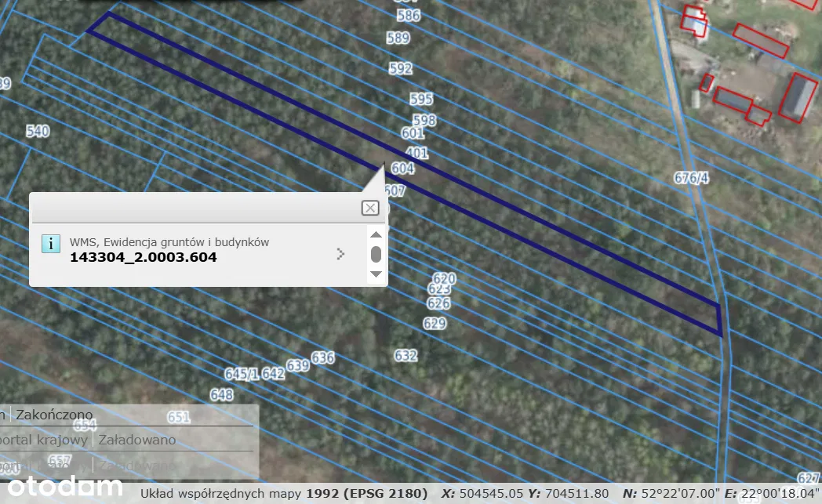Click the large red-outlined building with grey roof
The image size is (822, 504).
[x=798, y=98]
